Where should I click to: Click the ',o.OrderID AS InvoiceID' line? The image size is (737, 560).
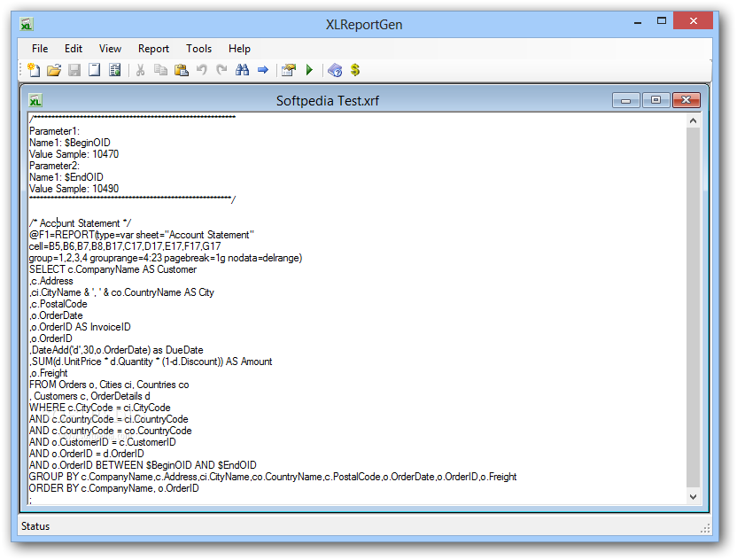tap(80, 327)
